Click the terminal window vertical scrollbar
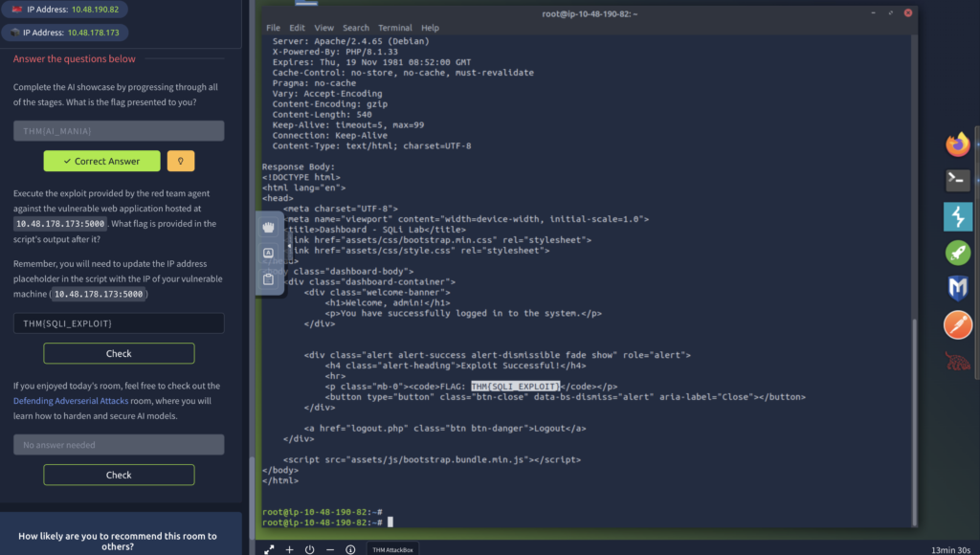This screenshot has height=555, width=980. pos(913,421)
